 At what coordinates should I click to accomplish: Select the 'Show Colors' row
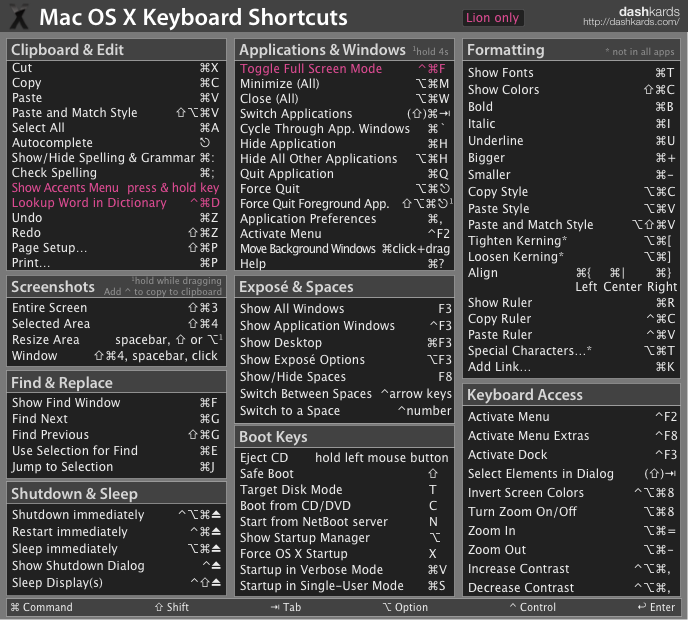[572, 90]
